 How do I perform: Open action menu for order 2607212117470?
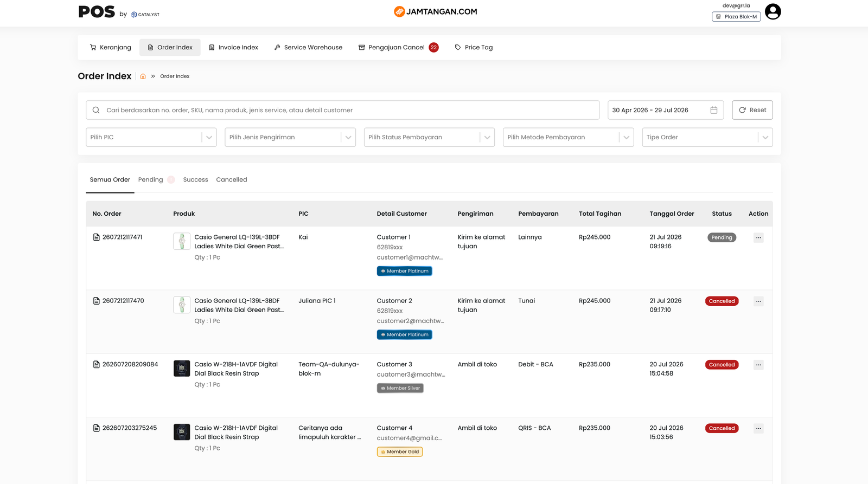tap(758, 301)
